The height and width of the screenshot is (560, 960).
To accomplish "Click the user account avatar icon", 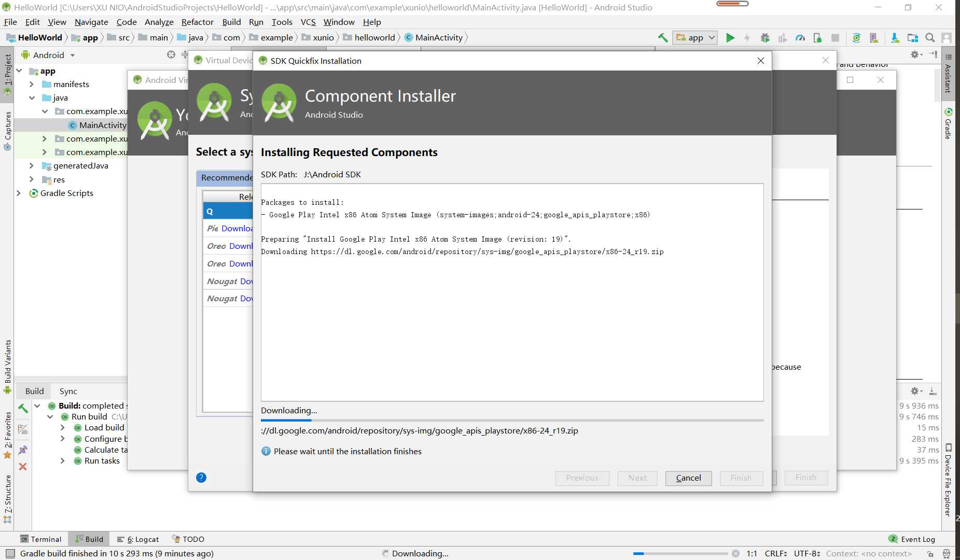I will 947,37.
